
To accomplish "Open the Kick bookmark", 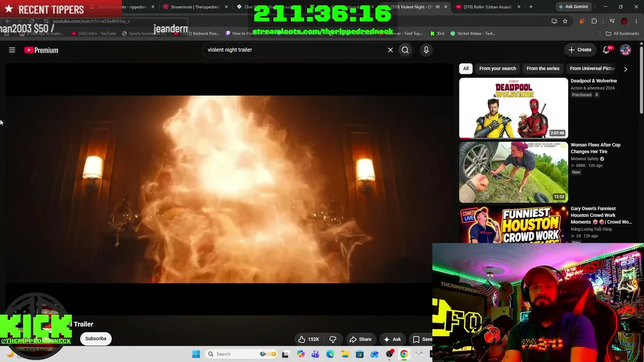I will 437,34.
